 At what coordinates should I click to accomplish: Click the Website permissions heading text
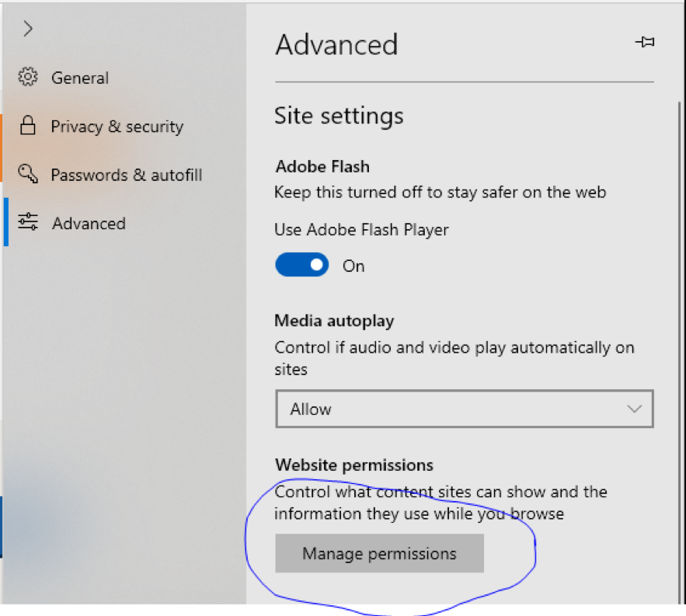354,465
